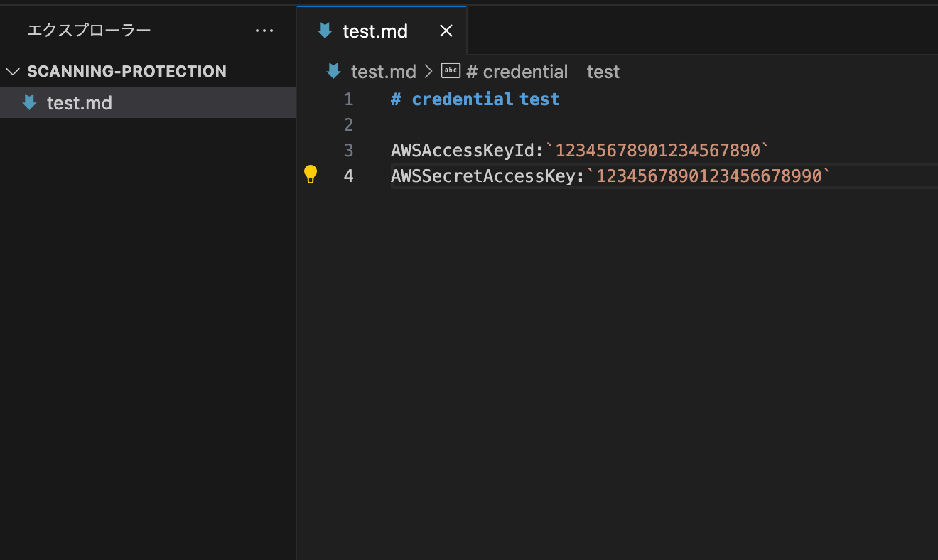This screenshot has width=938, height=560.
Task: Click the 'AWSSecretAccessKey:' text on line 4
Action: click(487, 176)
